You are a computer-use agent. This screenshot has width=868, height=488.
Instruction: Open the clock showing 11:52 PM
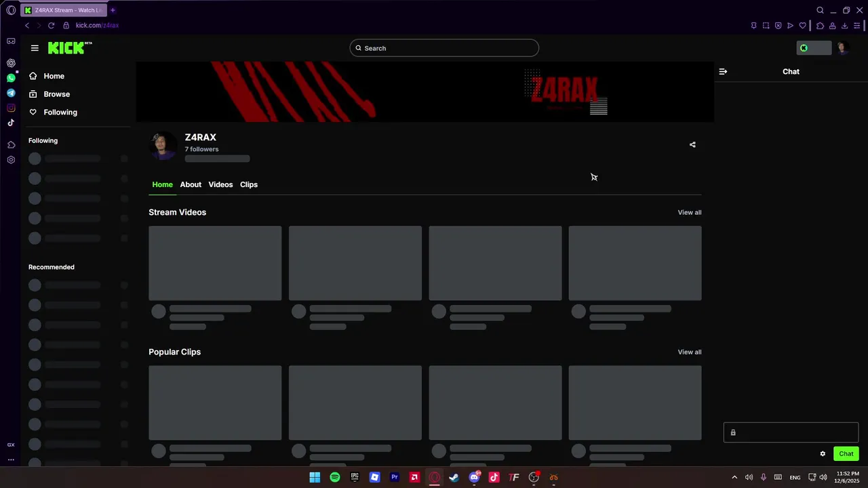(848, 477)
